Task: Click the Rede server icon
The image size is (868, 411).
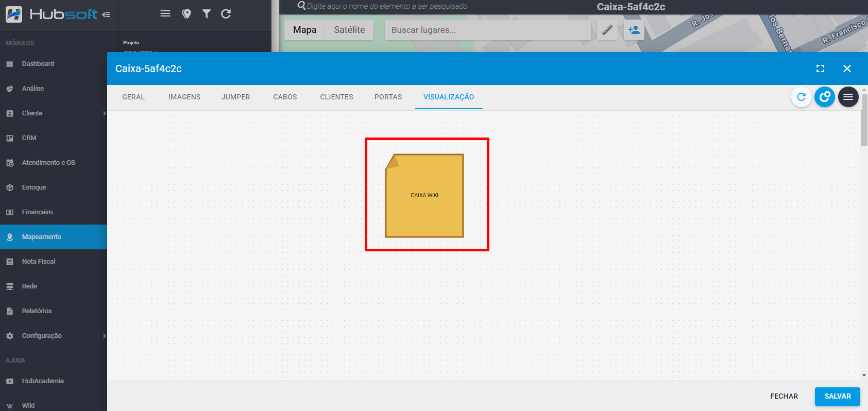Action: pos(10,286)
